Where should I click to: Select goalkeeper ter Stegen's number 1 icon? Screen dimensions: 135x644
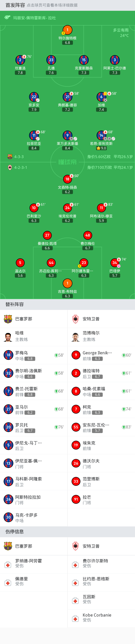[x=67, y=30]
